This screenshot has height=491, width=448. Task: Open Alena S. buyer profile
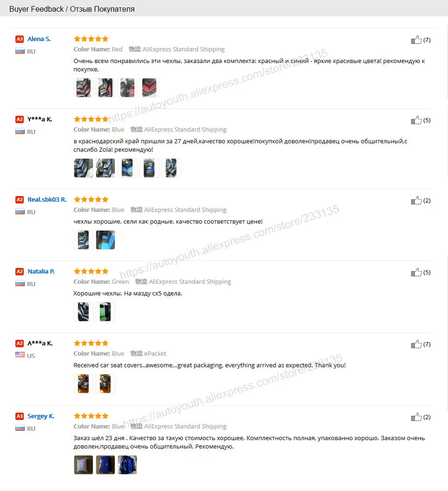(39, 39)
